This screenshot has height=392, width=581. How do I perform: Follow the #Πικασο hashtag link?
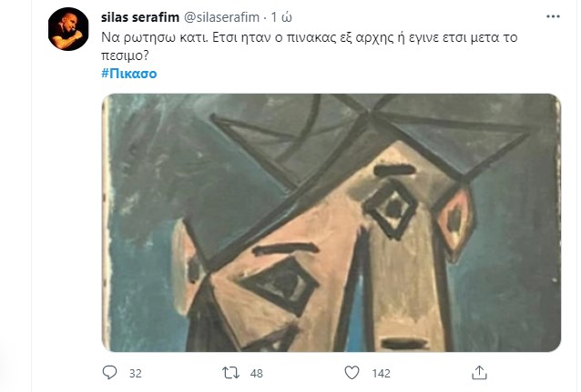(129, 74)
